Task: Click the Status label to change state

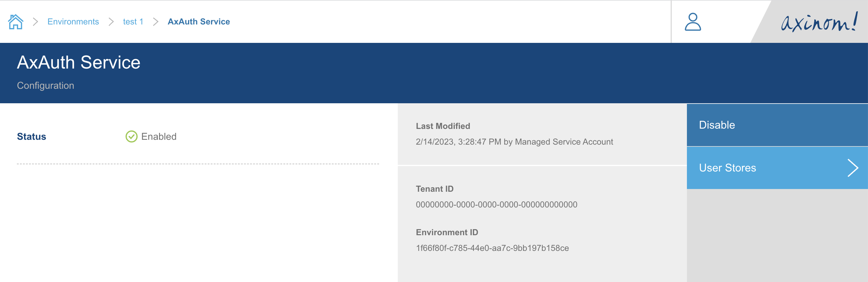Action: click(31, 136)
